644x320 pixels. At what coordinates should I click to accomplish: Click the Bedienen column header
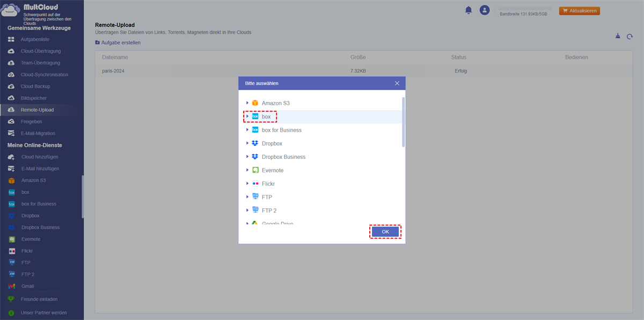pos(576,57)
